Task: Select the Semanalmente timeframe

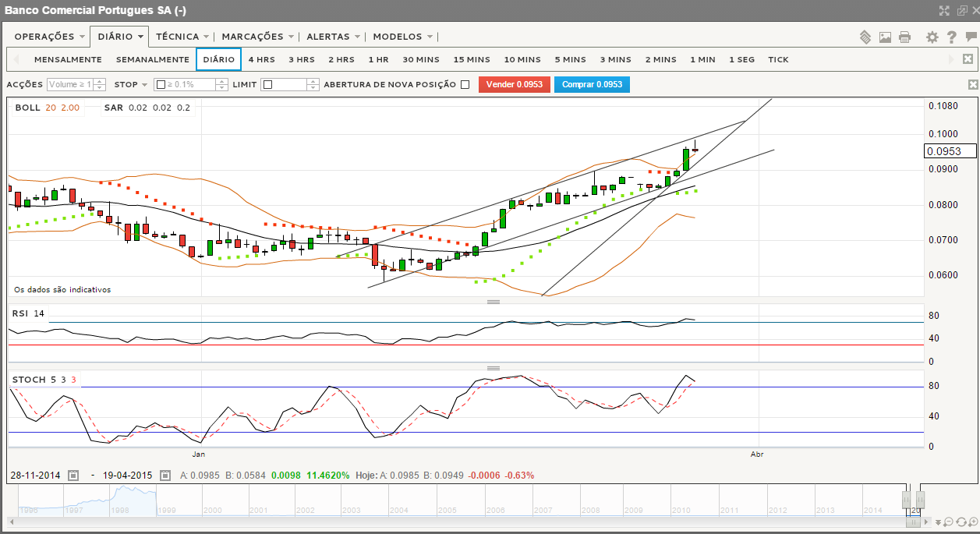Action: click(x=152, y=59)
